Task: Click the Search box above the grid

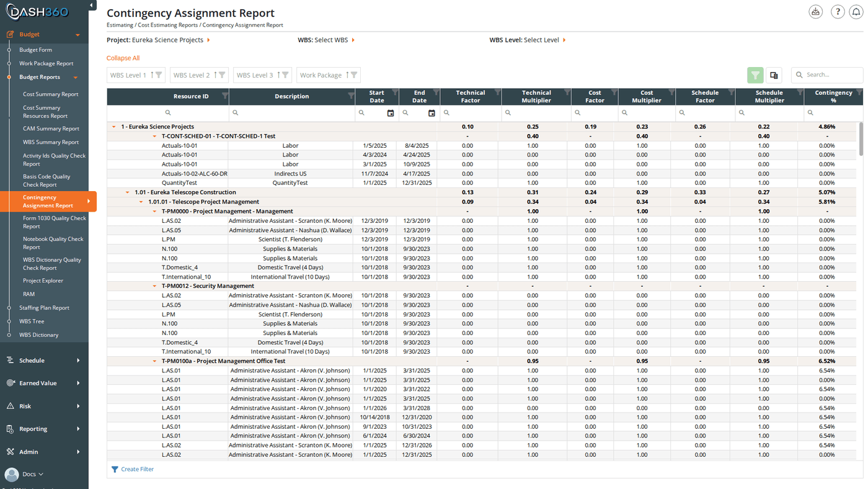Action: [x=827, y=75]
